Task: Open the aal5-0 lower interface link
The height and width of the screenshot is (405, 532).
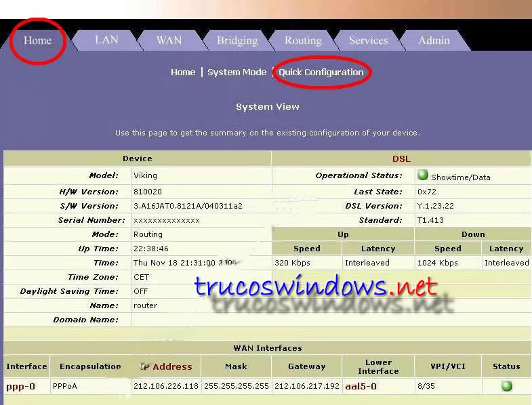Action: [361, 387]
